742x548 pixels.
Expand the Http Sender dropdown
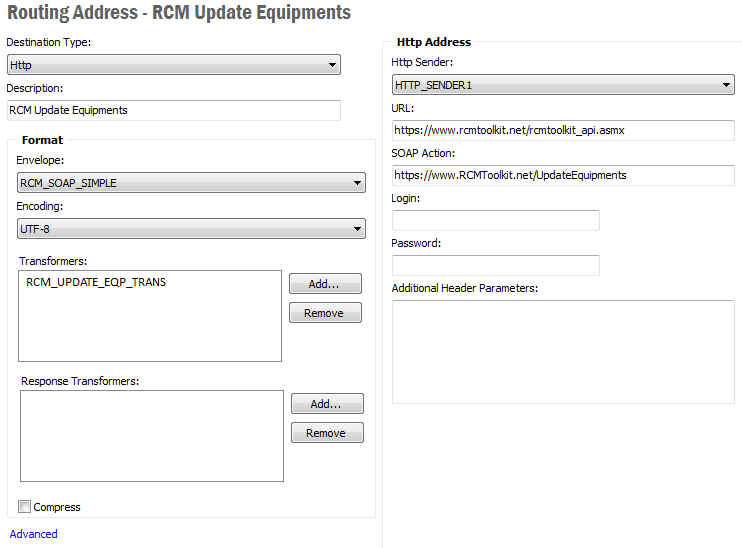[563, 86]
